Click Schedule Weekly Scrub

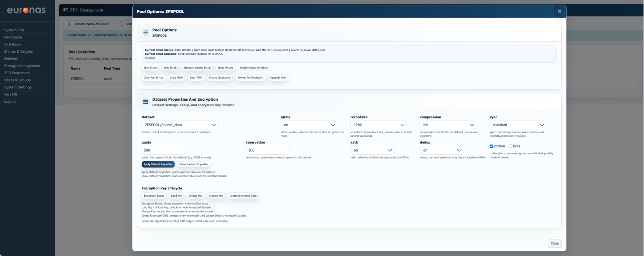click(x=197, y=68)
